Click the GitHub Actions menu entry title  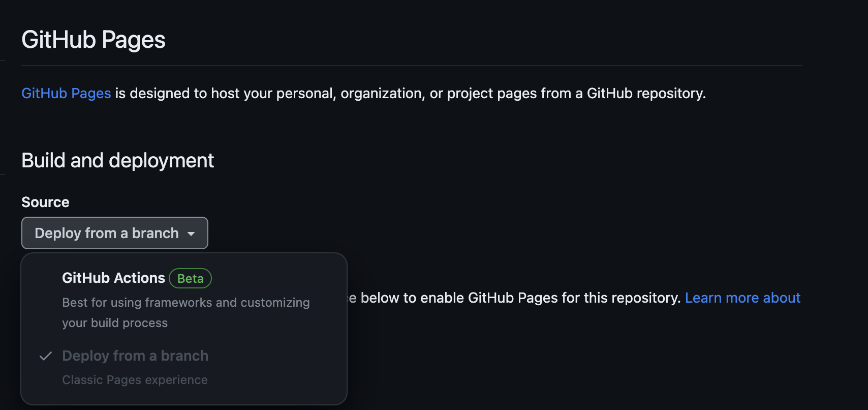click(x=113, y=278)
